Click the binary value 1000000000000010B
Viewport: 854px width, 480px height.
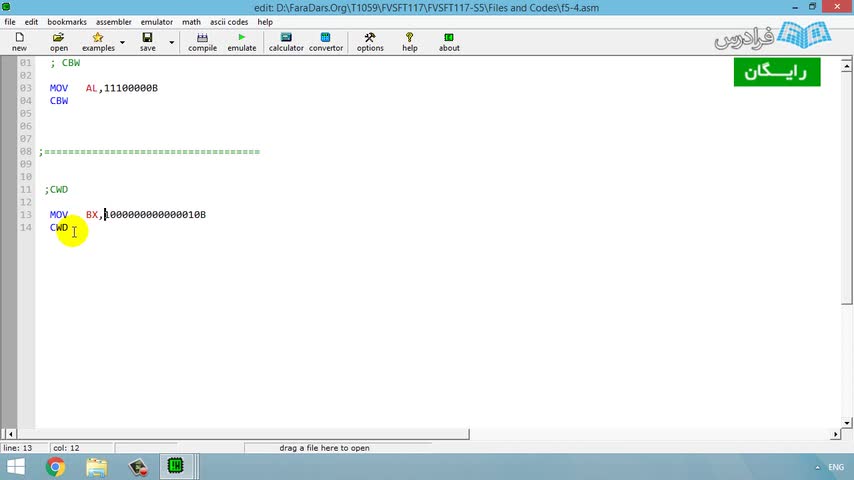click(x=155, y=215)
